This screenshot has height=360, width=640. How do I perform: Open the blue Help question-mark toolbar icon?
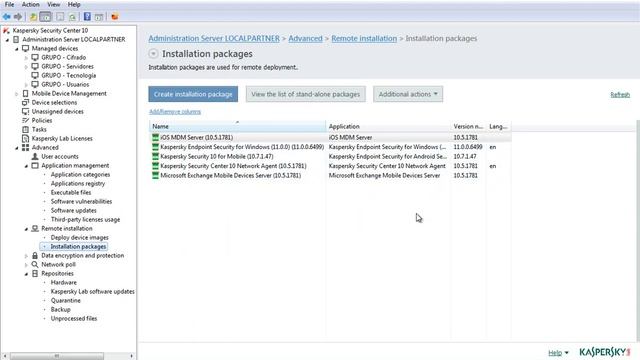(87, 17)
